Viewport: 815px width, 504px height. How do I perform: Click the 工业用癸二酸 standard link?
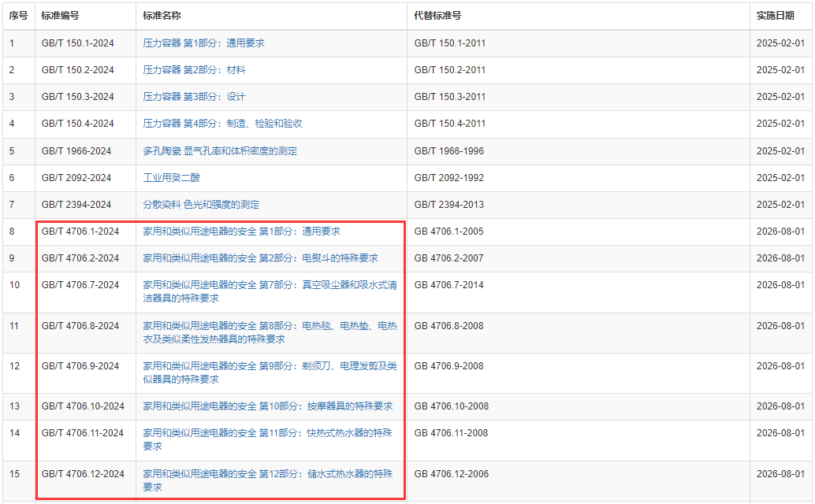tap(171, 178)
